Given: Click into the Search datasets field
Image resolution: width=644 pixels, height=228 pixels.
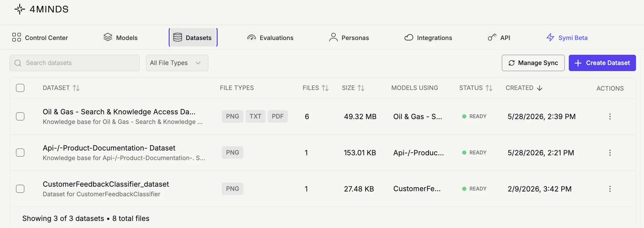Looking at the screenshot, I should coord(75,63).
